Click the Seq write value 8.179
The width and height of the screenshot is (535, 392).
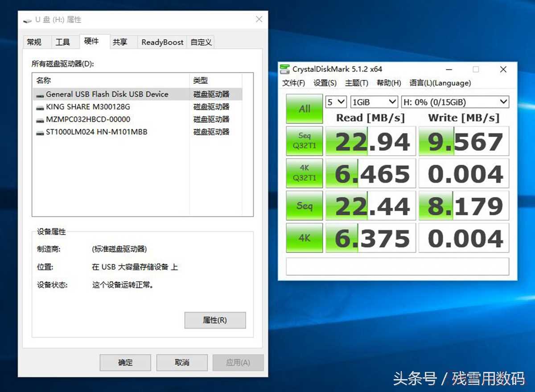coord(464,206)
